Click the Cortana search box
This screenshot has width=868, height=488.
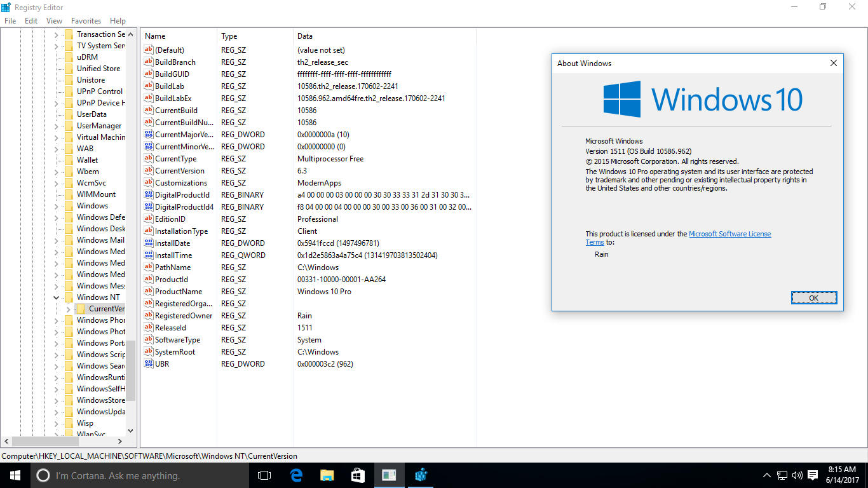click(x=139, y=475)
